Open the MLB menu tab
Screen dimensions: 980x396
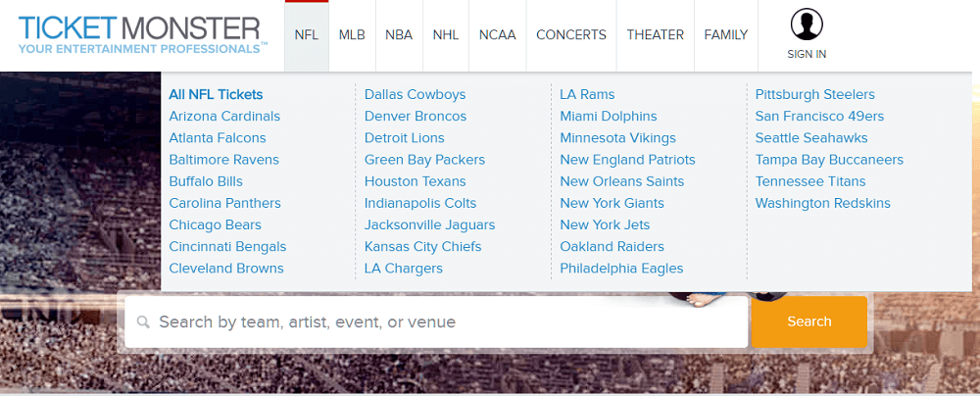352,35
